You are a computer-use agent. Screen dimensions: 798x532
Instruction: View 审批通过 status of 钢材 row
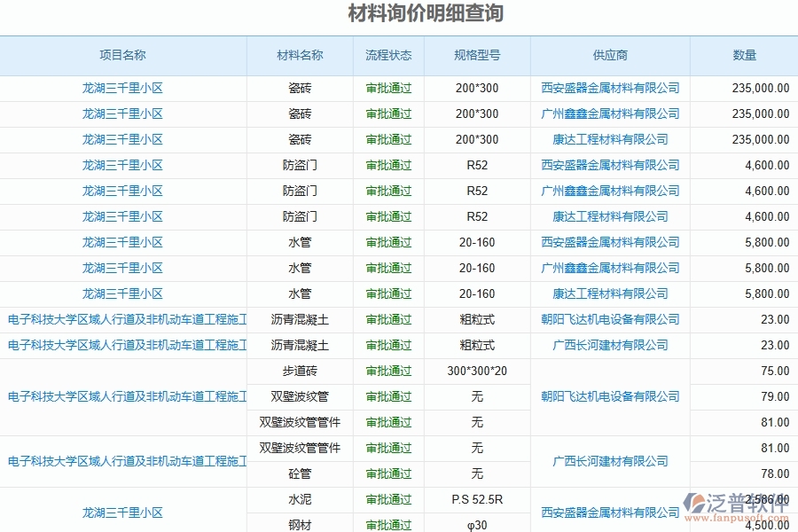click(x=387, y=525)
